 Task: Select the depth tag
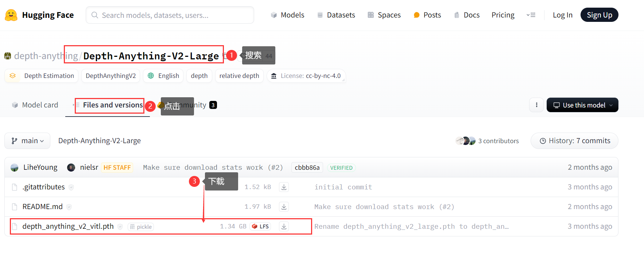199,76
